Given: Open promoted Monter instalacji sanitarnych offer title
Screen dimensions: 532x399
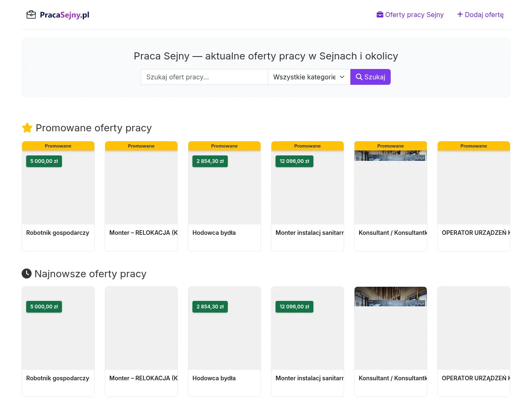Looking at the screenshot, I should [310, 233].
